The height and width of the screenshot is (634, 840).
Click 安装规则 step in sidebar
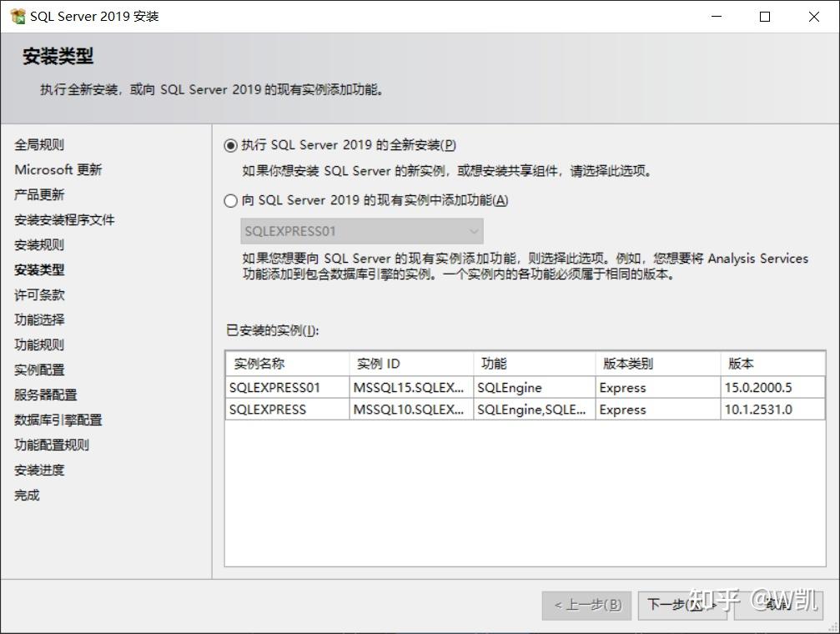coord(39,245)
